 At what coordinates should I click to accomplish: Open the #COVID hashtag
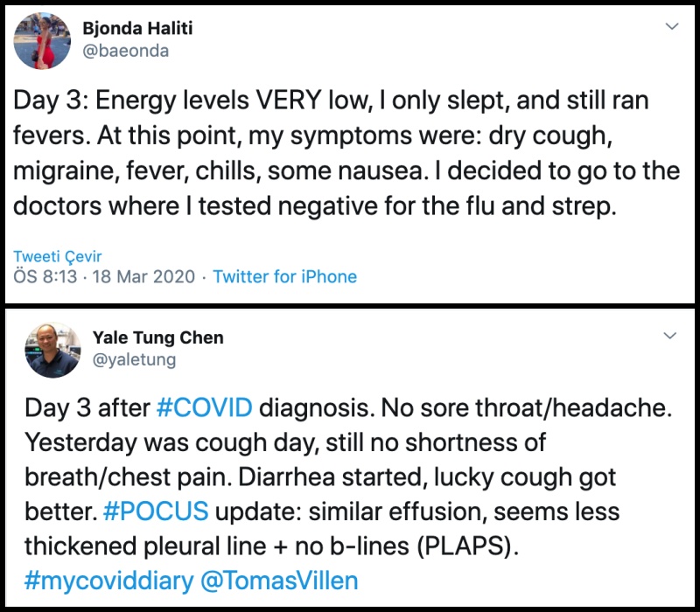[x=205, y=407]
